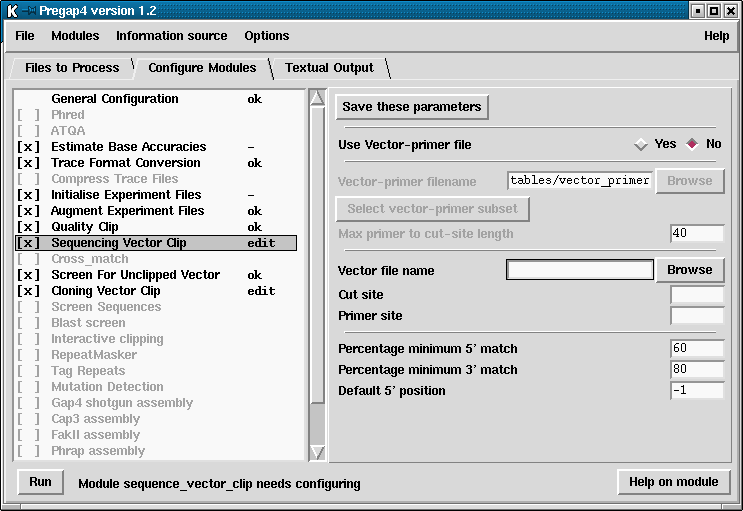This screenshot has height=511, width=743.
Task: Open the File menu
Action: click(x=25, y=36)
